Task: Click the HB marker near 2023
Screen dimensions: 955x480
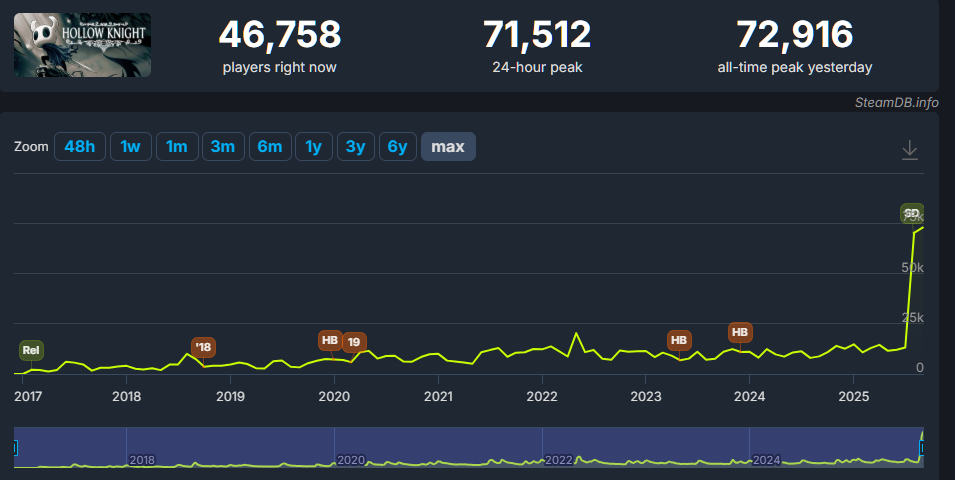Action: (679, 340)
